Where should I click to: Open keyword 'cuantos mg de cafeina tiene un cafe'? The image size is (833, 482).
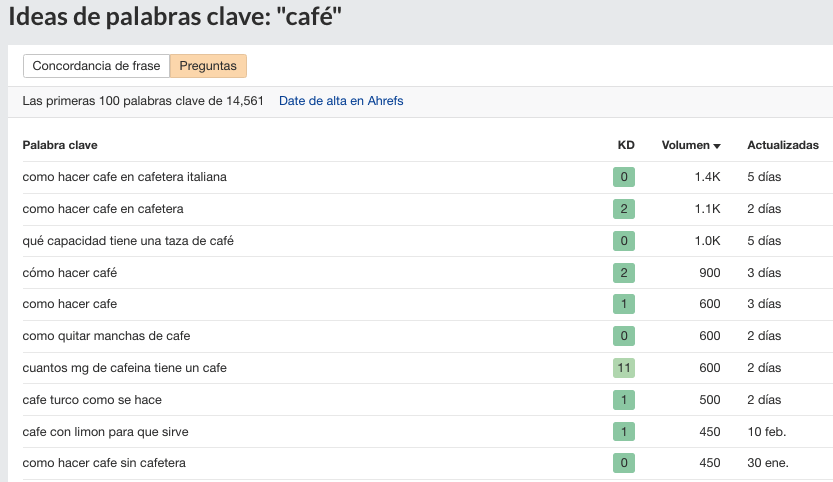tap(124, 368)
